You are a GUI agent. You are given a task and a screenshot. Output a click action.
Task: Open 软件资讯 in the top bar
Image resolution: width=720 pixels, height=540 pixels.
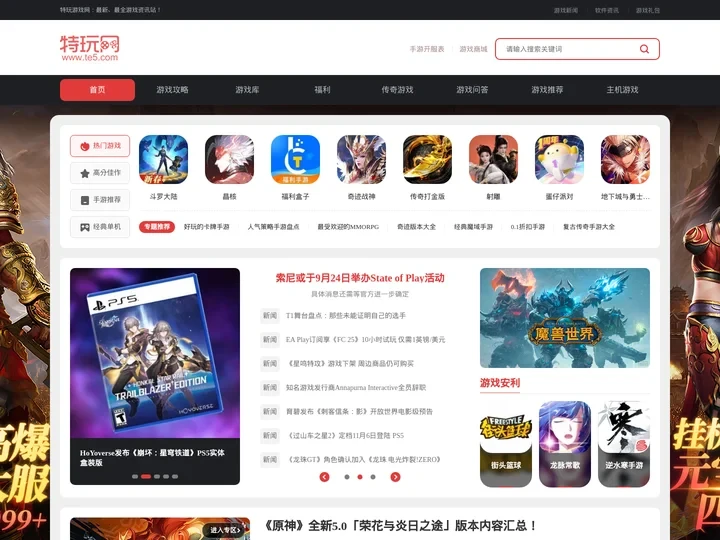pos(607,10)
